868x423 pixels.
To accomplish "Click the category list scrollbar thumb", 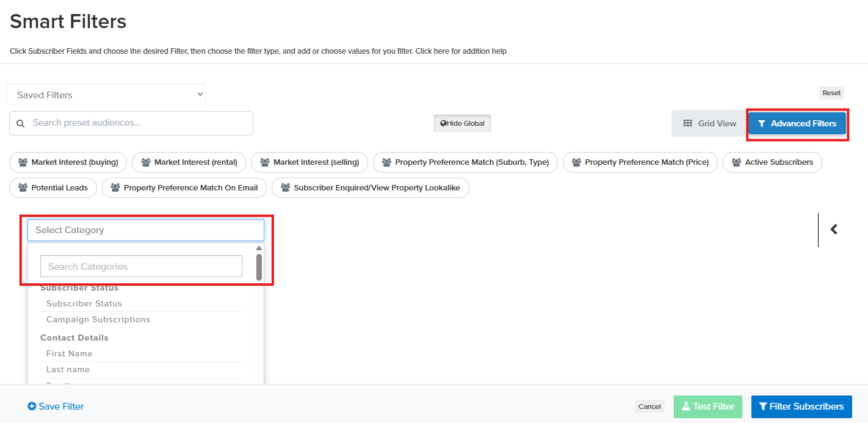I will [259, 267].
